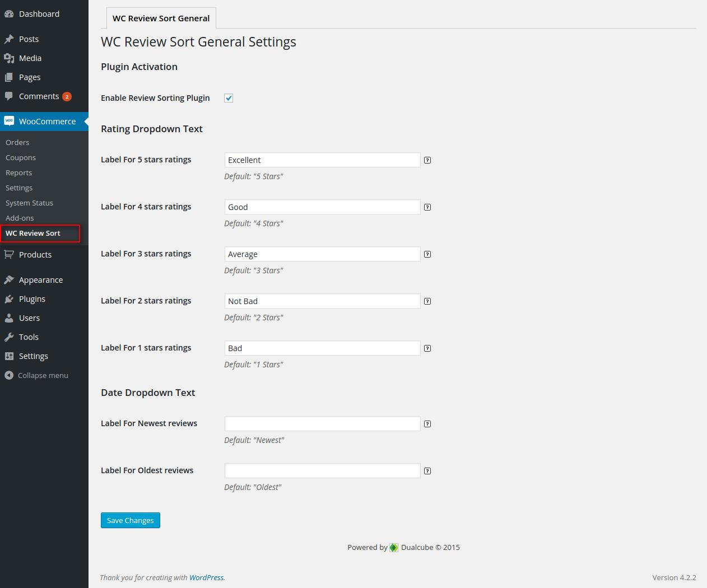Open the Comments menu item
The width and height of the screenshot is (707, 588).
tap(44, 96)
